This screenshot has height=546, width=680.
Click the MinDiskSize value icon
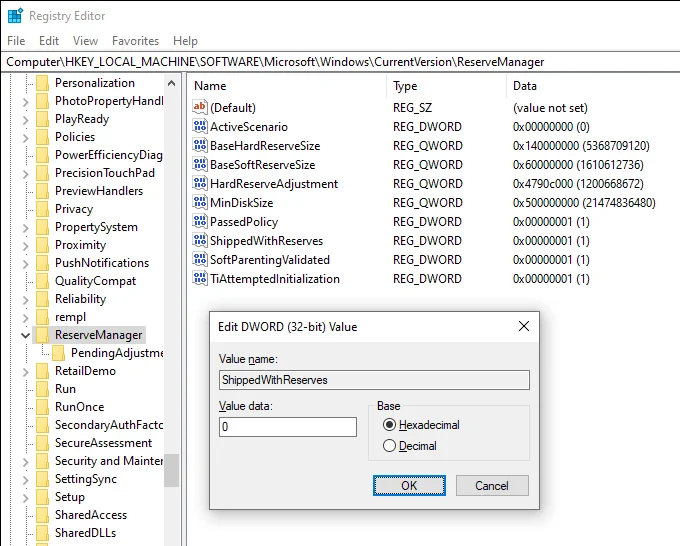[x=199, y=203]
